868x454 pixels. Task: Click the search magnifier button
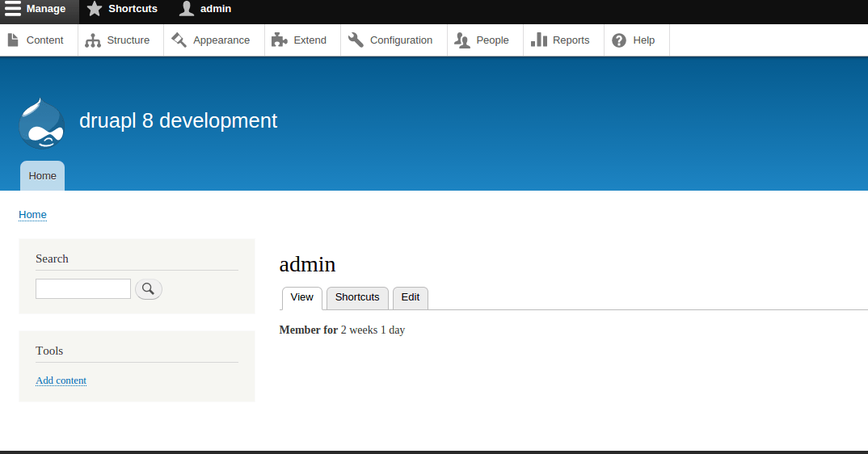(x=149, y=289)
